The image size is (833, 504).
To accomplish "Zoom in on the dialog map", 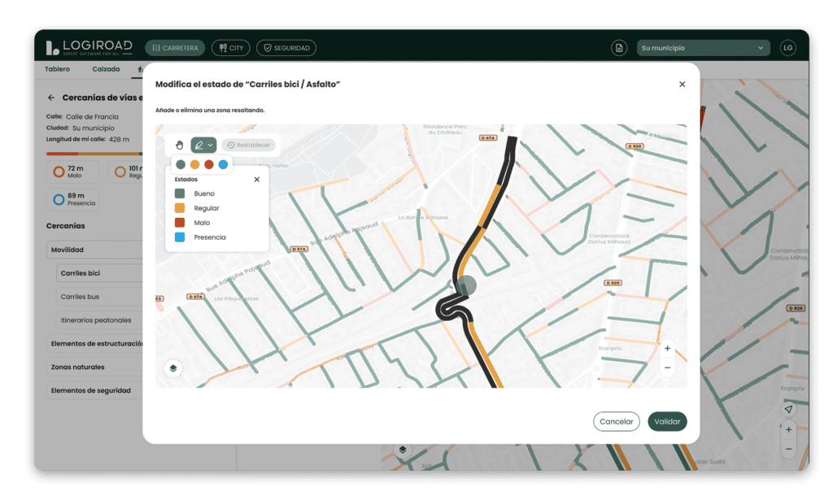I will pyautogui.click(x=667, y=349).
